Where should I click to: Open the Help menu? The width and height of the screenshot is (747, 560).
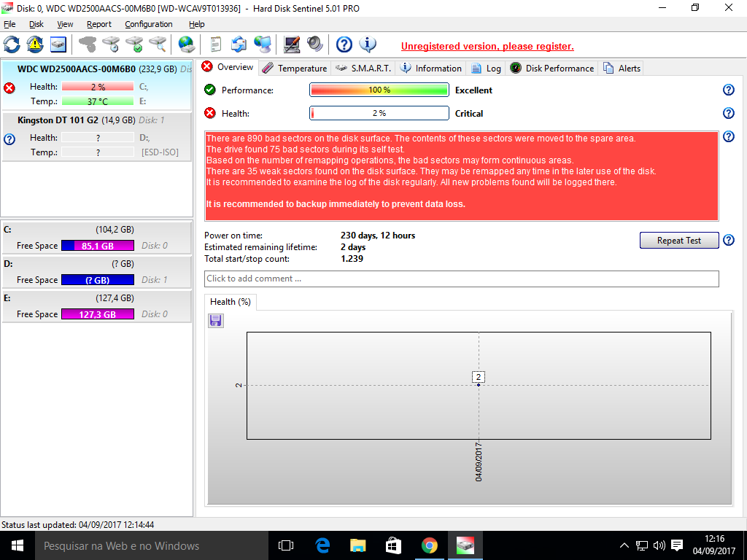pos(197,24)
